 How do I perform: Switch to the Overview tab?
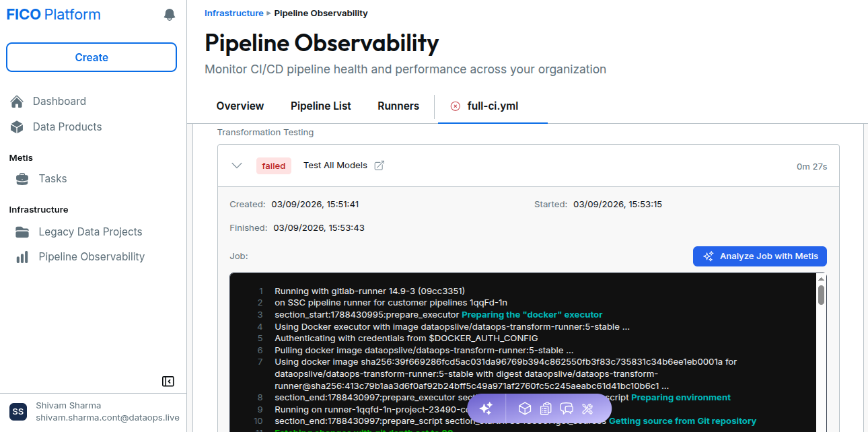(x=240, y=106)
